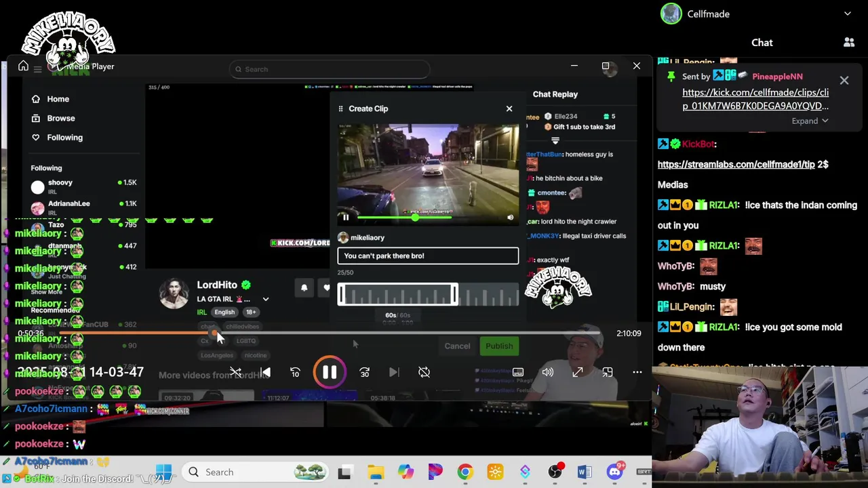
Task: Close the Create Clip dialog
Action: [x=509, y=108]
